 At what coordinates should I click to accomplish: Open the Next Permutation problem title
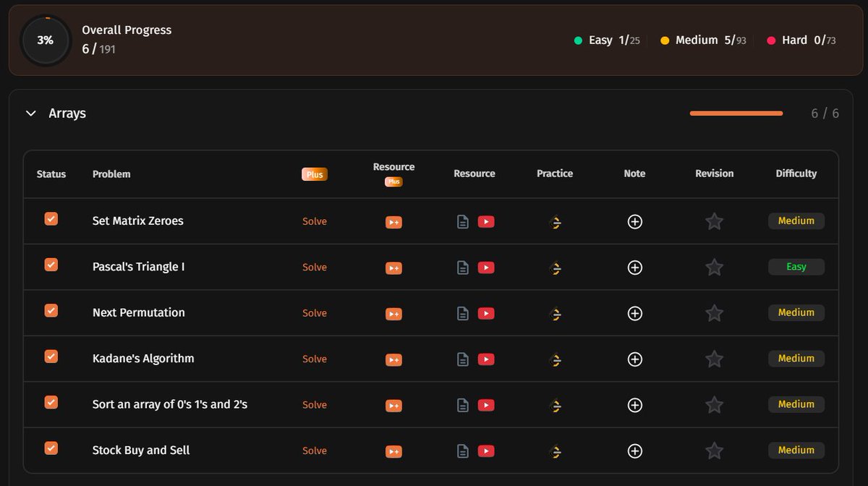(139, 312)
